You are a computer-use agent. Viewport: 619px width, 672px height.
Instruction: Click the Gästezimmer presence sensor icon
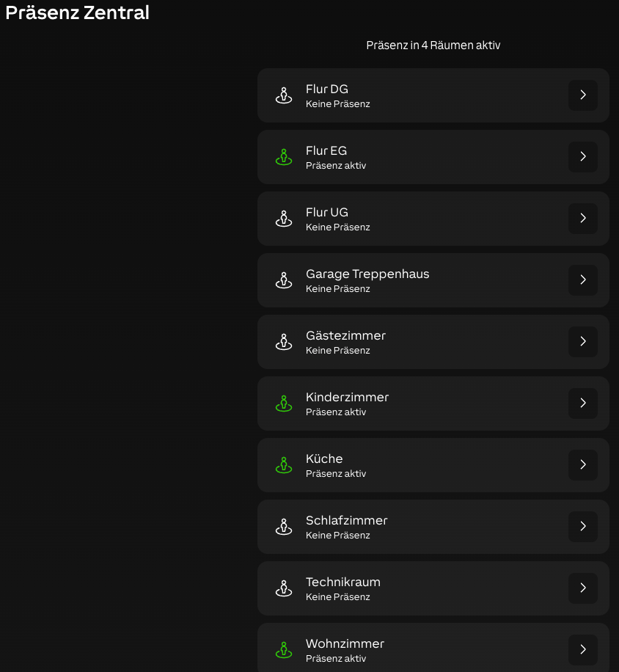pyautogui.click(x=284, y=342)
